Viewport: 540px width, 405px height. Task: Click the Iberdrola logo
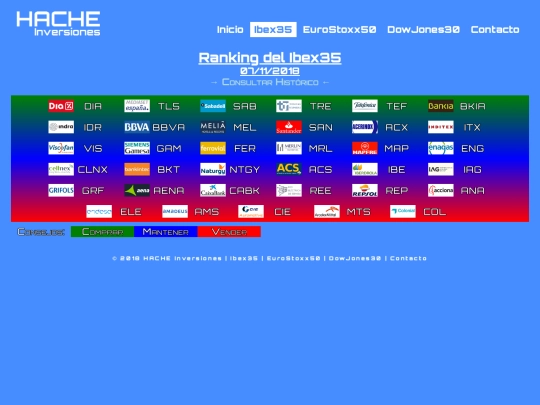click(365, 169)
